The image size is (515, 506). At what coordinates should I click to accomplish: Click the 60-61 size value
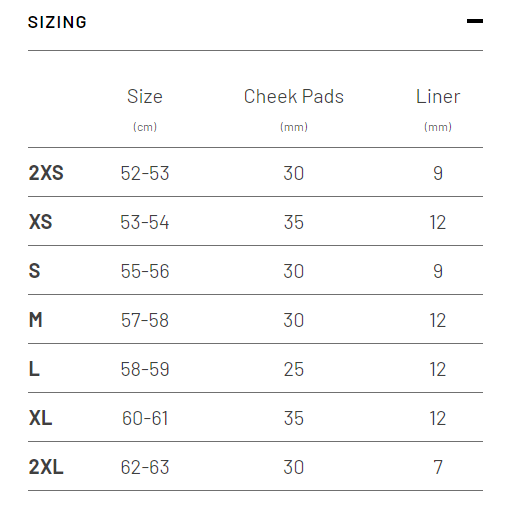click(145, 418)
